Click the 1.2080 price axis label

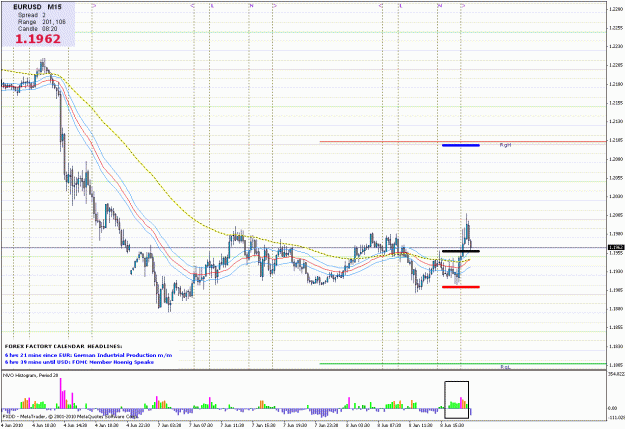[x=616, y=159]
